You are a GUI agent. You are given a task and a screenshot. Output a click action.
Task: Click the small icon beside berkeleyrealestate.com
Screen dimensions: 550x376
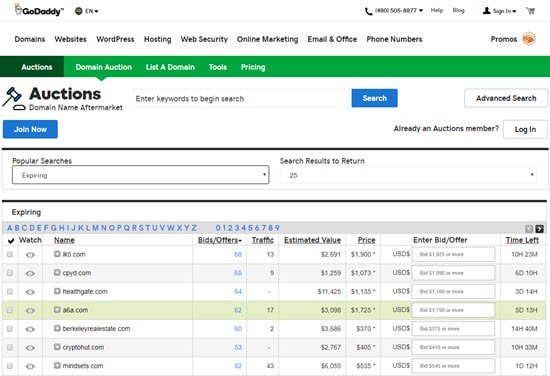57,328
